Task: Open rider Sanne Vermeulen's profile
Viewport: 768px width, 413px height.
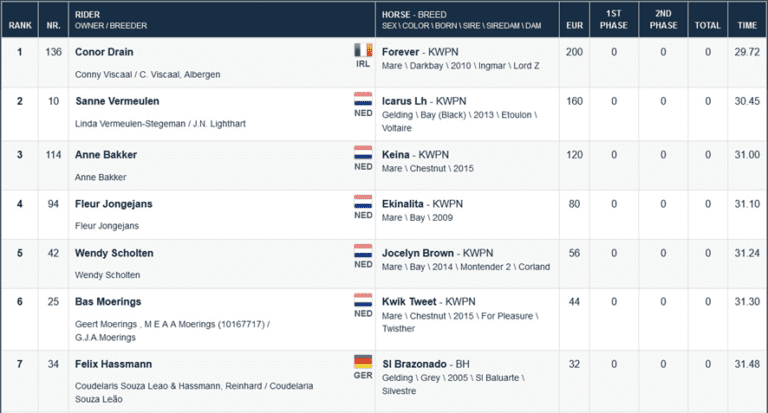Action: [x=117, y=101]
